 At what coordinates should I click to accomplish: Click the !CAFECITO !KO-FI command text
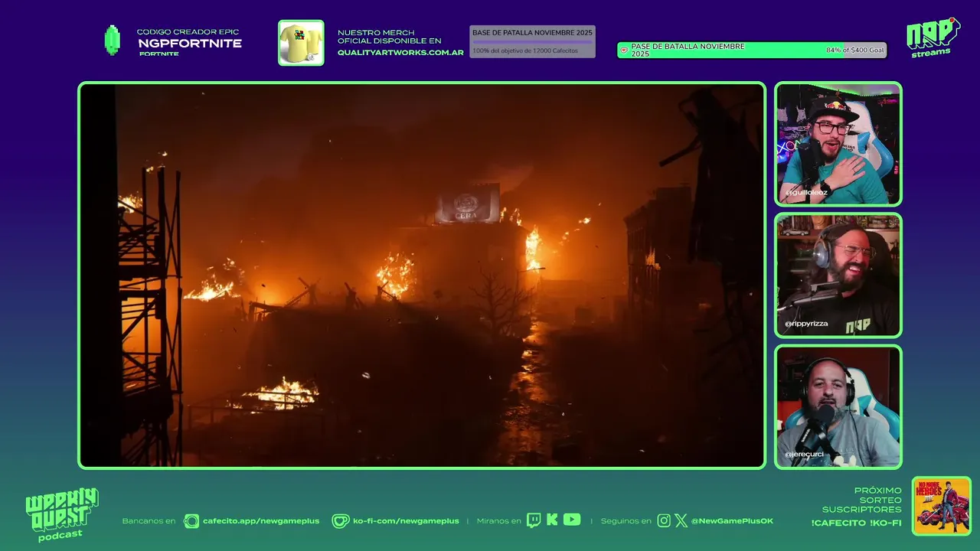tap(856, 523)
